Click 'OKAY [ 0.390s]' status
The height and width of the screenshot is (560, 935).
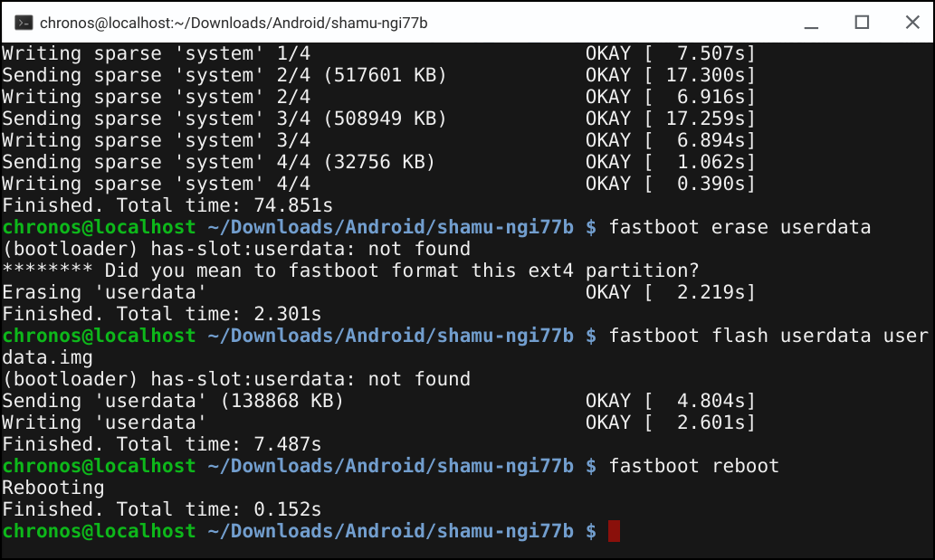click(x=670, y=184)
